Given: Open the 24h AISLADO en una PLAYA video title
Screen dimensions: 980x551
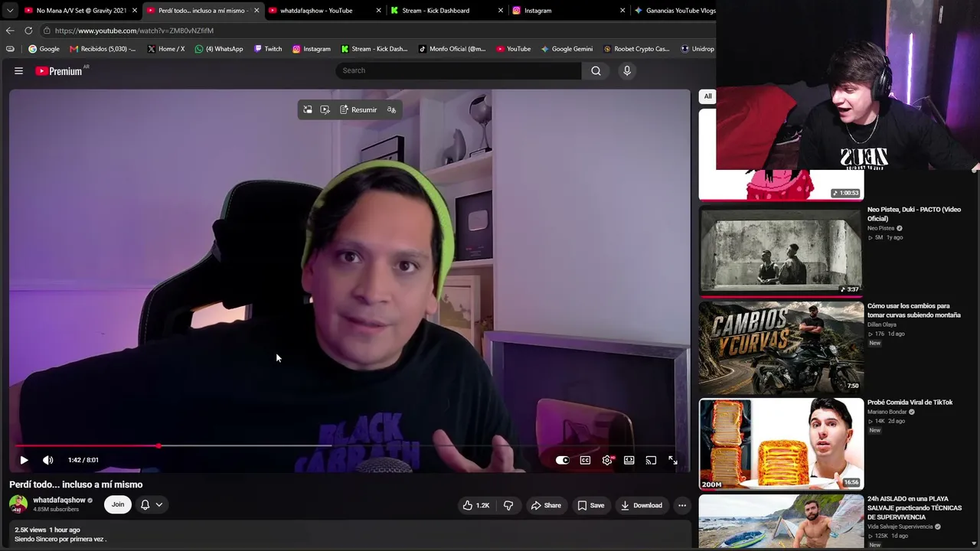Looking at the screenshot, I should click(914, 508).
